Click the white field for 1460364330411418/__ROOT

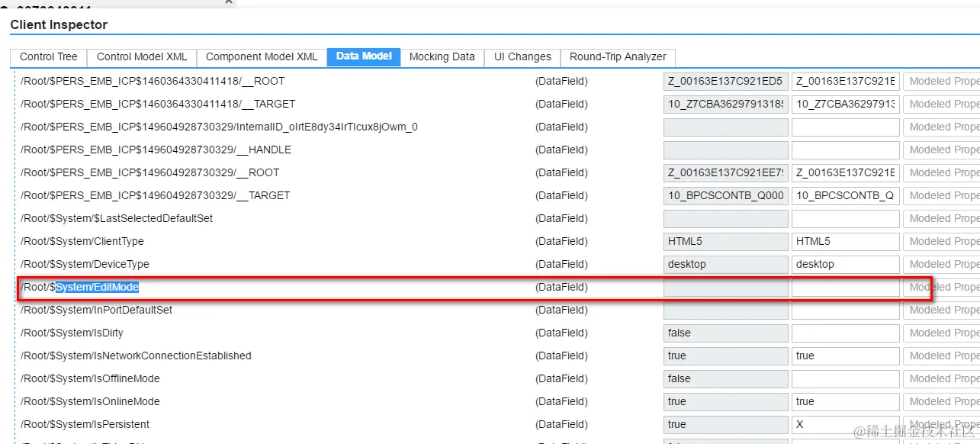point(845,82)
